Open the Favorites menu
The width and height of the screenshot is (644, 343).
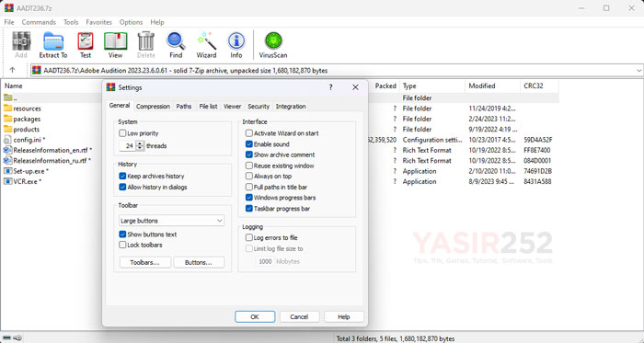tap(99, 22)
